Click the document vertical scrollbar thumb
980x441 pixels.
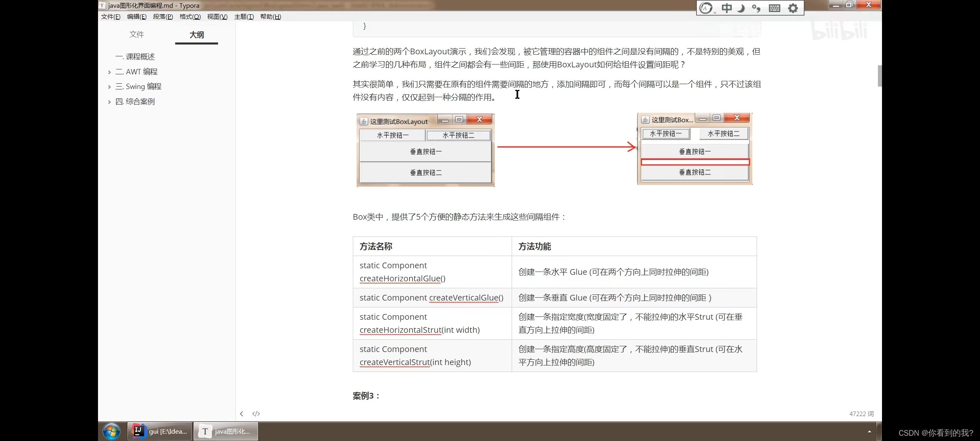pyautogui.click(x=879, y=76)
